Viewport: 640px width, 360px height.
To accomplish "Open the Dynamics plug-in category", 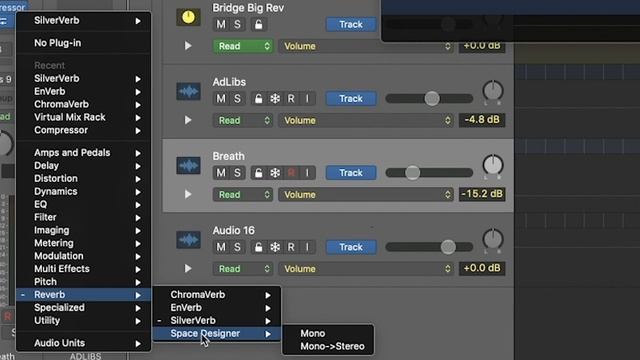I will coord(84,191).
